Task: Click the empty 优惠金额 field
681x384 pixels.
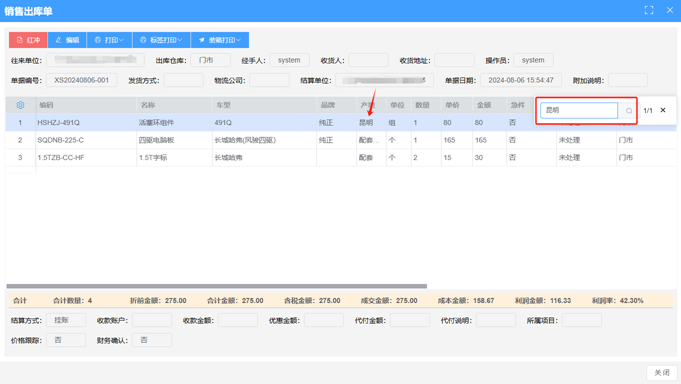Action: [x=324, y=320]
